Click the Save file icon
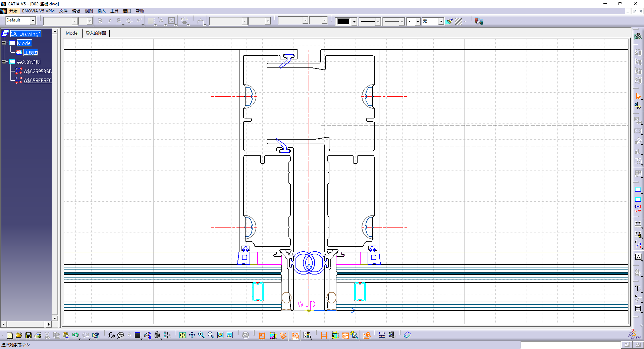The image size is (644, 349). click(29, 335)
